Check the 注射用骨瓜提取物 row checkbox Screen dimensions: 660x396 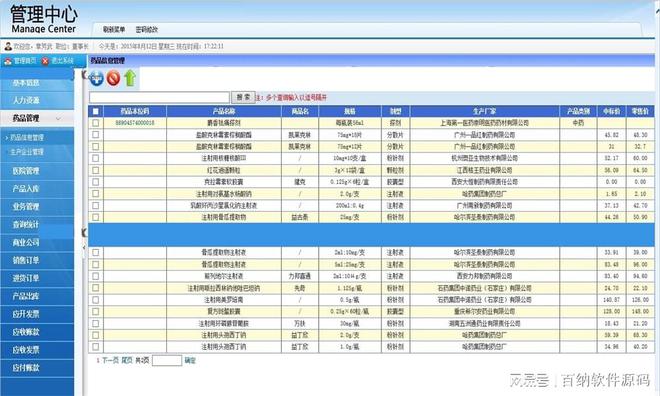(x=96, y=217)
